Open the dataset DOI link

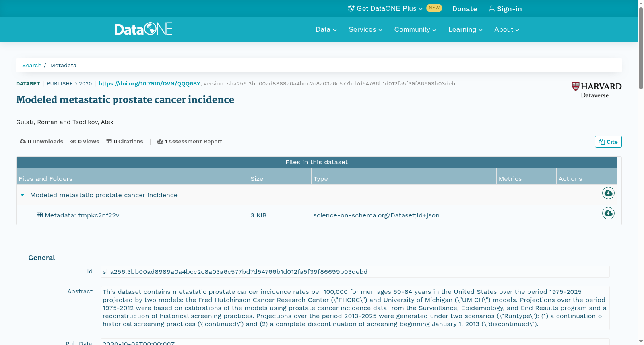149,84
